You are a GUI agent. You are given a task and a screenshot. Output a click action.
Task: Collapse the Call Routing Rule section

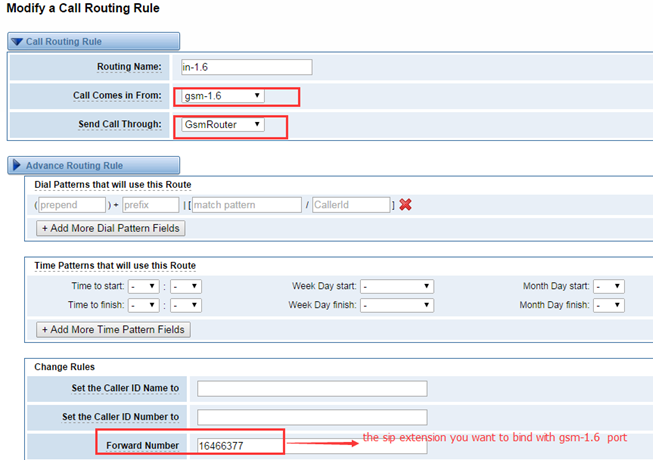93,42
